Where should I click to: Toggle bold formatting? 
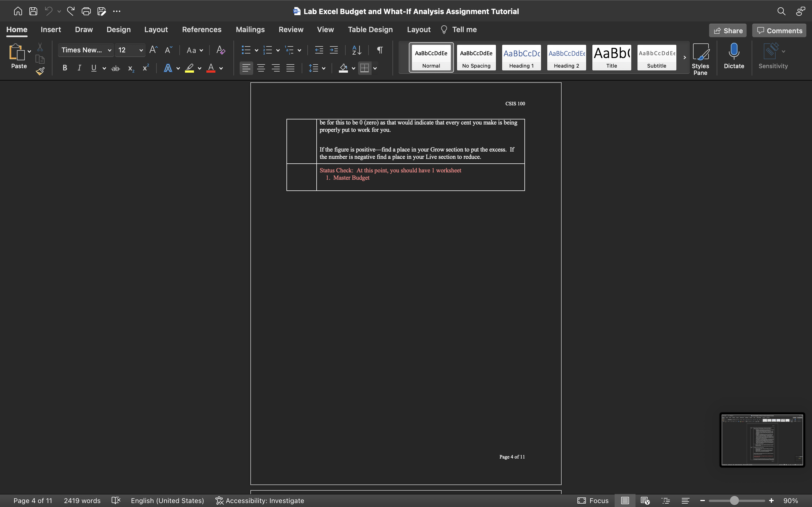(x=65, y=68)
